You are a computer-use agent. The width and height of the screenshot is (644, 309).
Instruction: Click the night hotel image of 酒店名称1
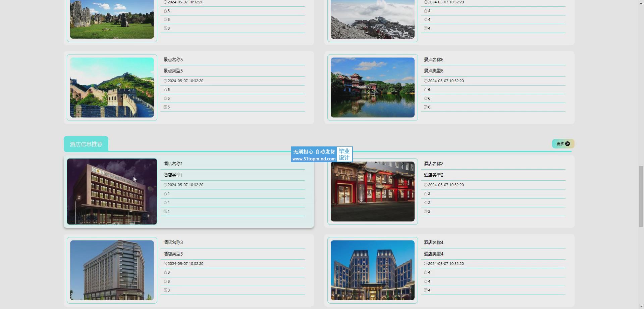coord(112,191)
